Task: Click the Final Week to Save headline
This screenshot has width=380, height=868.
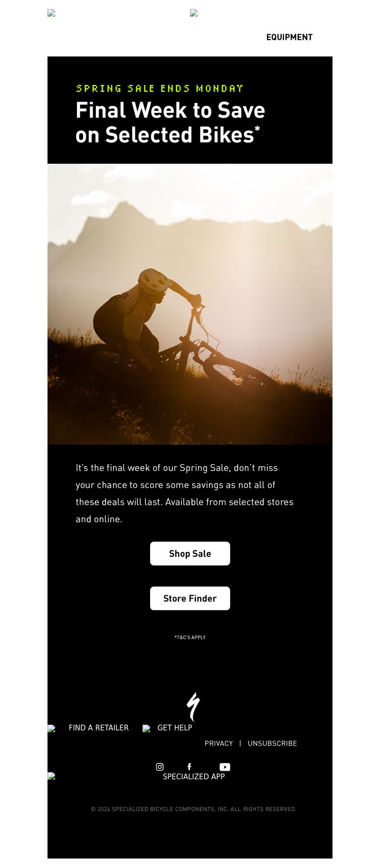Action: (170, 122)
